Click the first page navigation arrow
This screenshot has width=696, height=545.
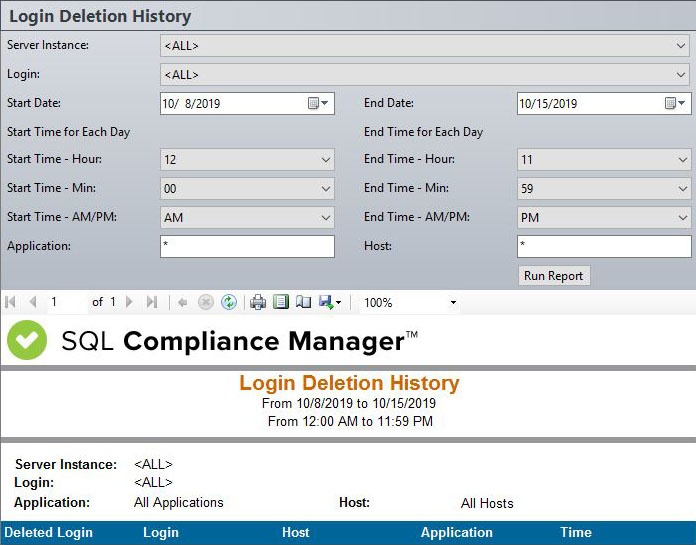[11, 302]
